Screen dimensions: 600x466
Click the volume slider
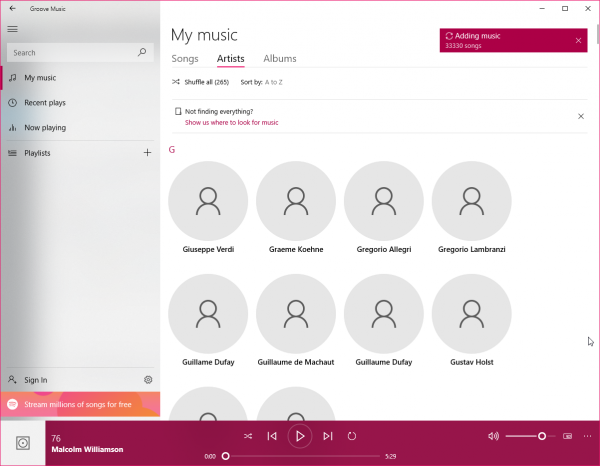530,436
